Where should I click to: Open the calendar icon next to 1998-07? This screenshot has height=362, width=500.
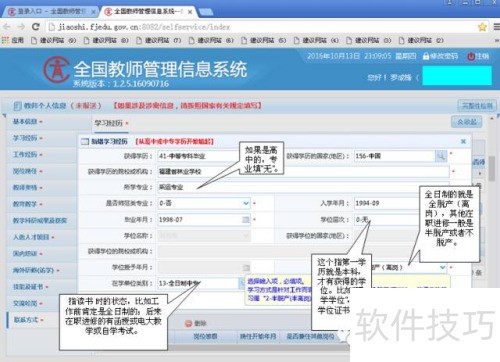[245, 219]
